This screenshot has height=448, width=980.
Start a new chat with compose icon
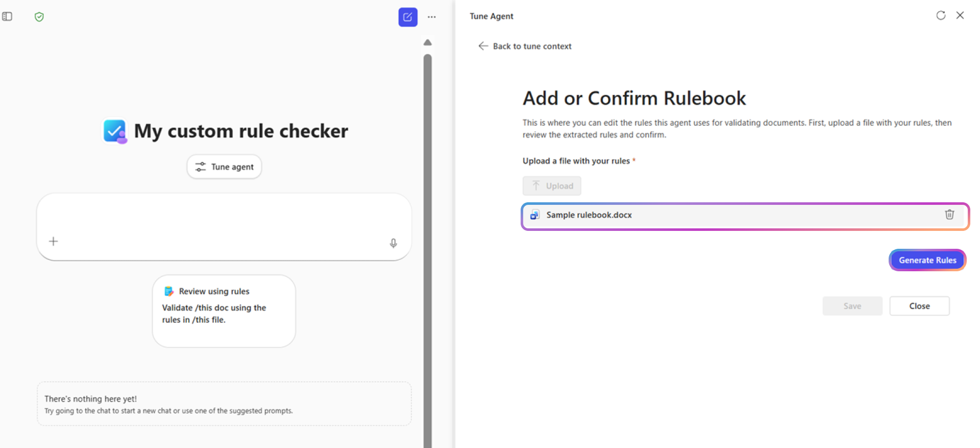pos(407,17)
